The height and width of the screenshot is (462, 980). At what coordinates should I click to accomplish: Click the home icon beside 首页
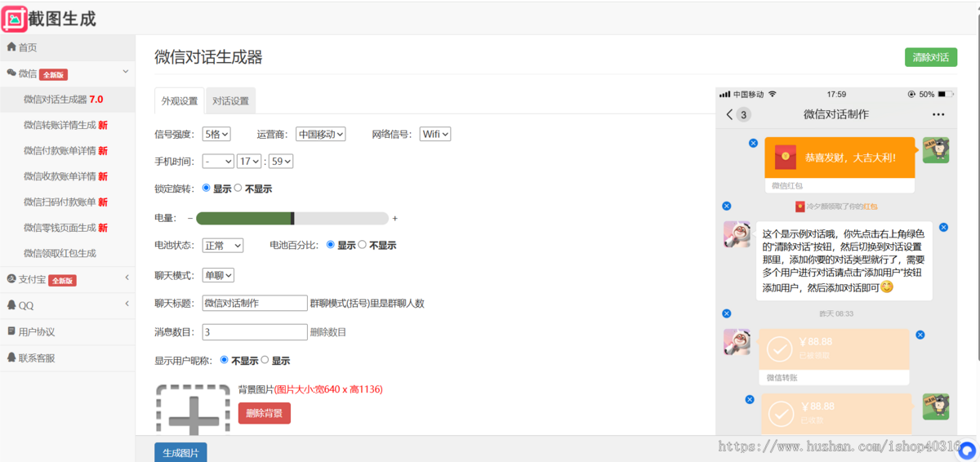point(11,47)
